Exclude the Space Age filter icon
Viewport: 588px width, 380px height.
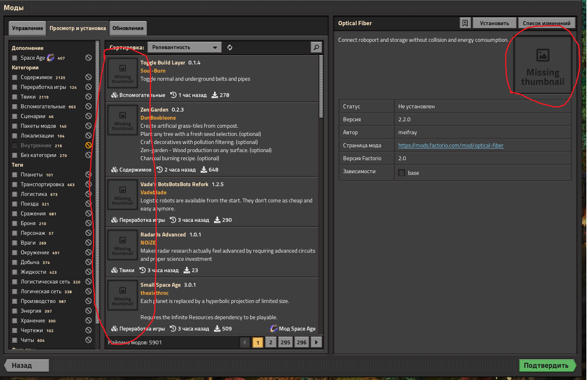pos(88,58)
